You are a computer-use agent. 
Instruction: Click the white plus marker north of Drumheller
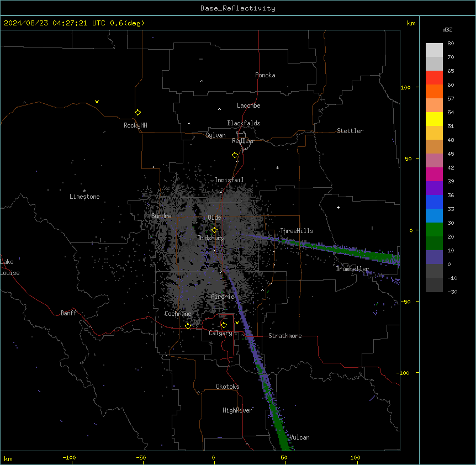pos(338,207)
